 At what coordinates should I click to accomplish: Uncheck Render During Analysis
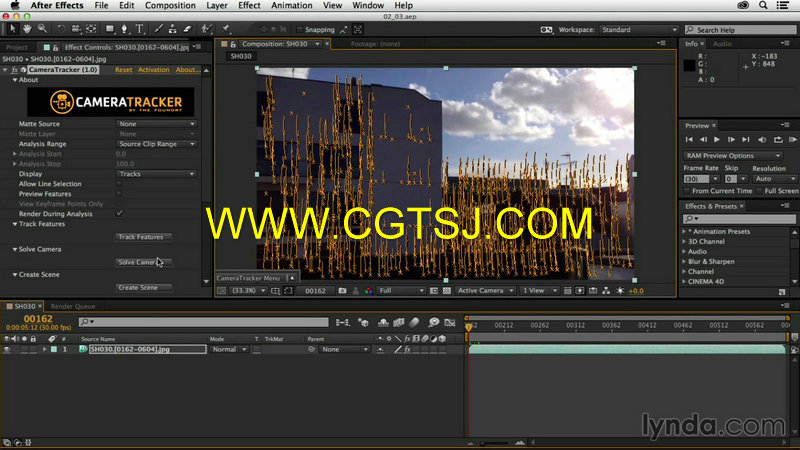coord(119,214)
